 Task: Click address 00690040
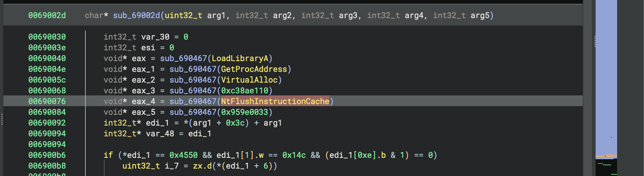[x=47, y=58]
